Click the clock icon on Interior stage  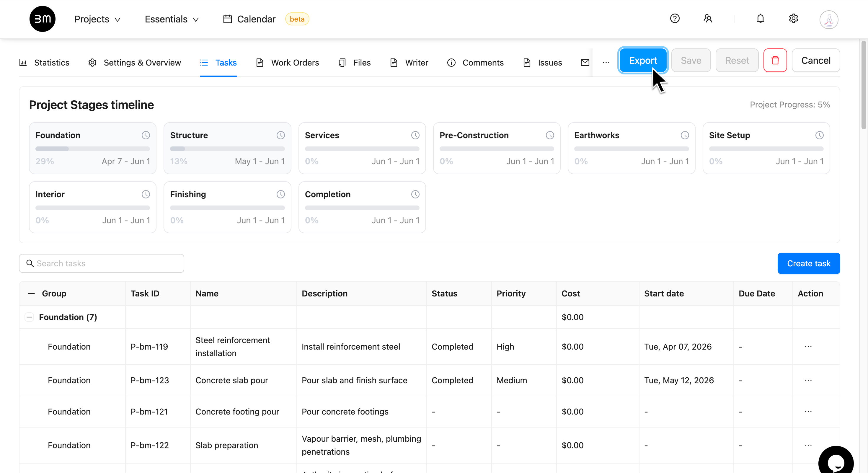tap(146, 194)
